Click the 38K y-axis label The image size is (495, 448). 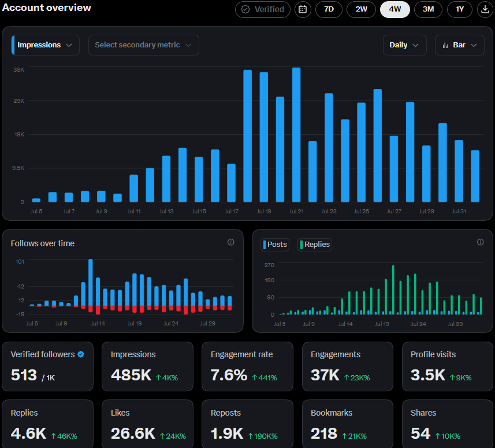pyautogui.click(x=18, y=69)
